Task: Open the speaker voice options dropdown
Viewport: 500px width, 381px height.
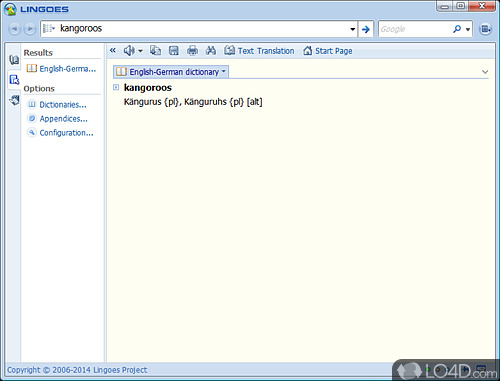Action: 140,51
